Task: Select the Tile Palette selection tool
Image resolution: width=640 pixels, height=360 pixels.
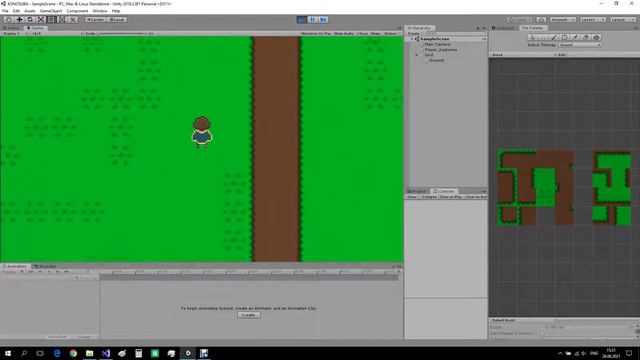Action: pos(532,38)
